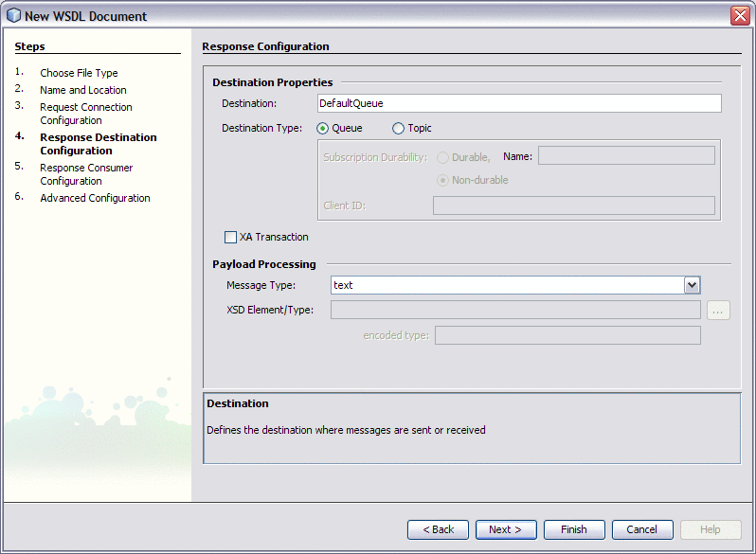Click step 'Response Destination Configuration'

(99, 144)
